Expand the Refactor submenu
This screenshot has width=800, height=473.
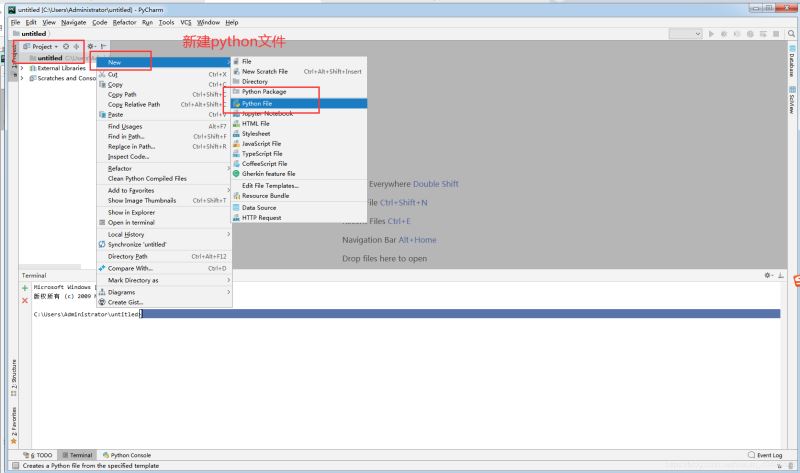164,168
